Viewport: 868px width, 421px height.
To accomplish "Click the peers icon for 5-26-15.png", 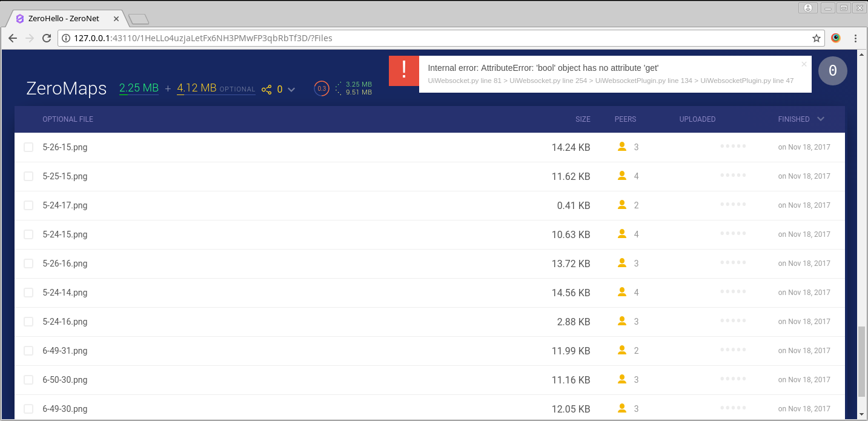I will click(621, 147).
